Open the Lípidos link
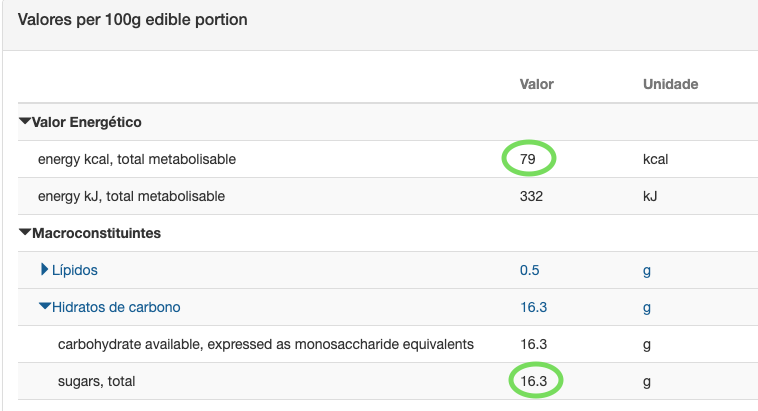The width and height of the screenshot is (758, 411). coord(74,270)
